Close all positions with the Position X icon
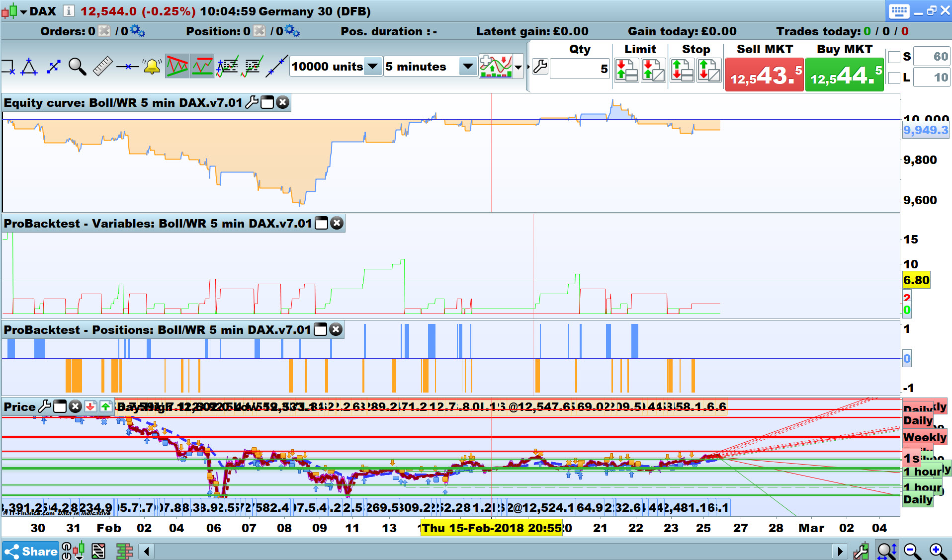The image size is (952, 560). pos(260,31)
